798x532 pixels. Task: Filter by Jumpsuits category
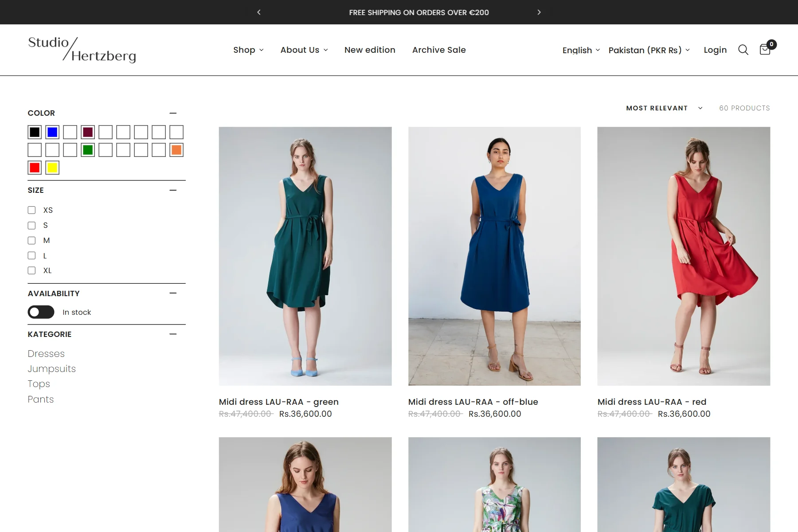point(51,369)
